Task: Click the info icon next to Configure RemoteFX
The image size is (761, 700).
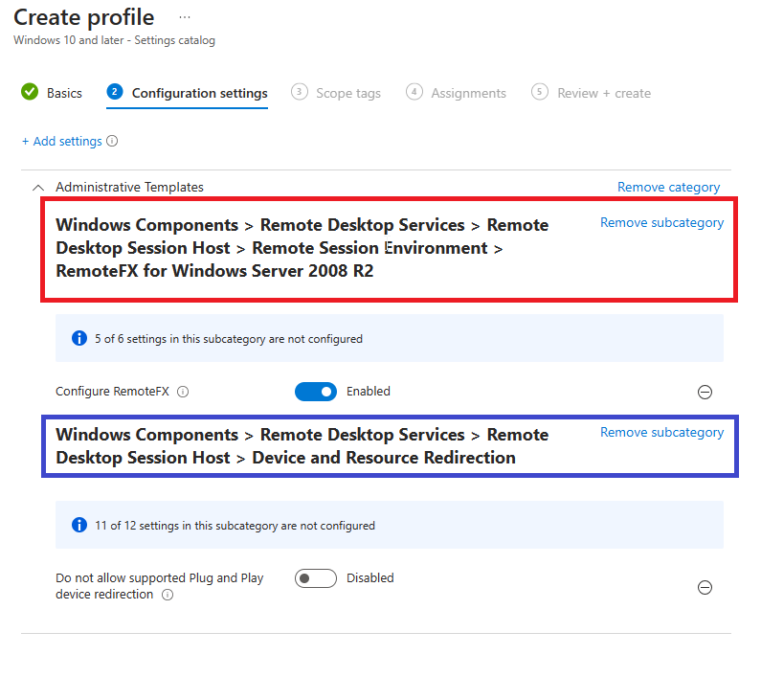Action: [x=183, y=392]
